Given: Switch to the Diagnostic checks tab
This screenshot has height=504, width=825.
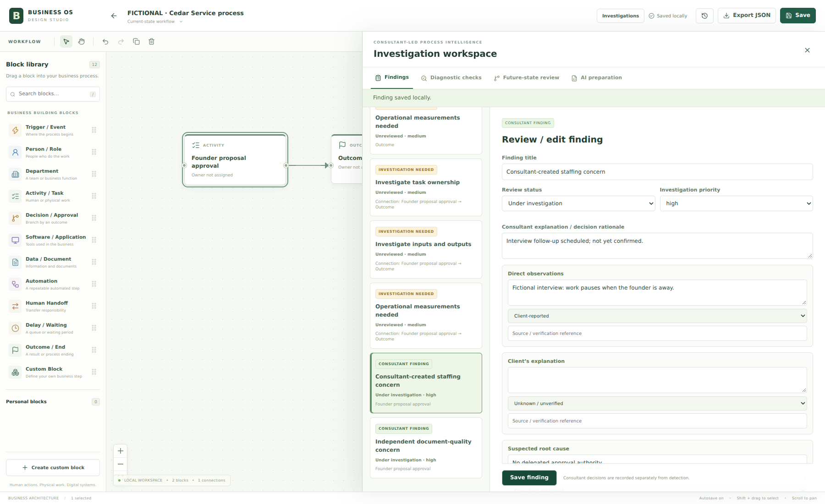Looking at the screenshot, I should click(451, 78).
